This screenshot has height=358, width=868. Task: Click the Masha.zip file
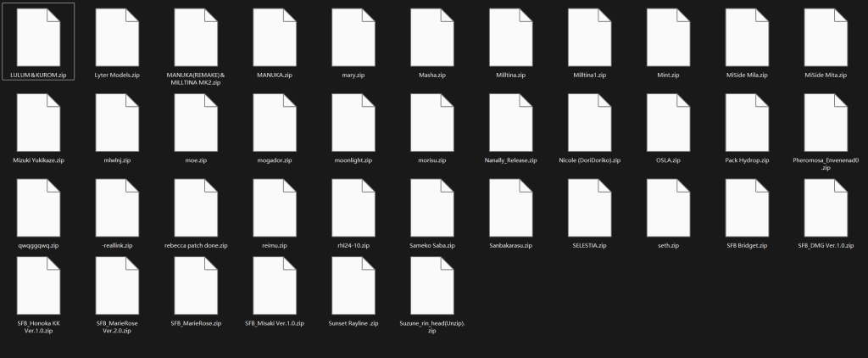coord(432,38)
